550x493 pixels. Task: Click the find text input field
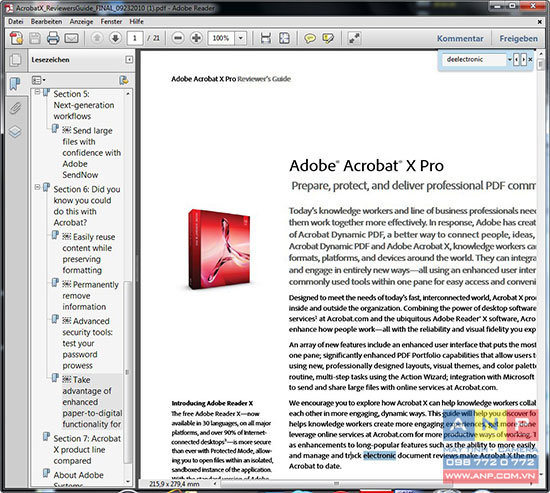475,59
